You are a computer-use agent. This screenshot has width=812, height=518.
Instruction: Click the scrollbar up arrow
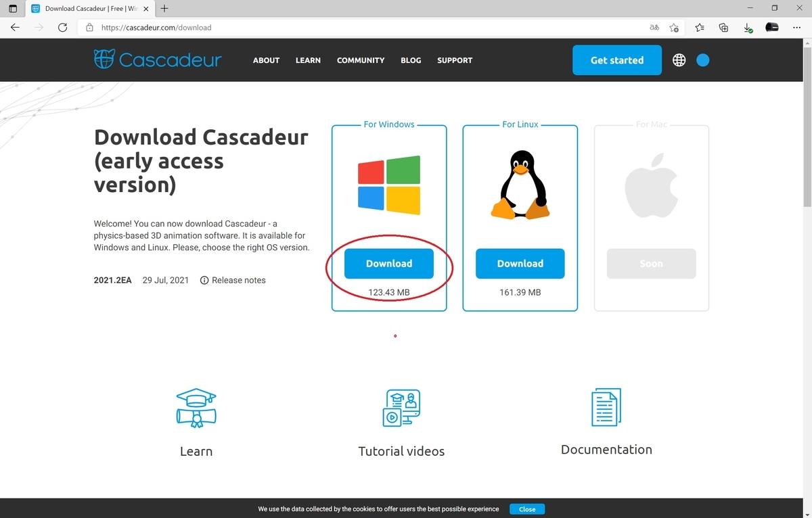(x=807, y=43)
